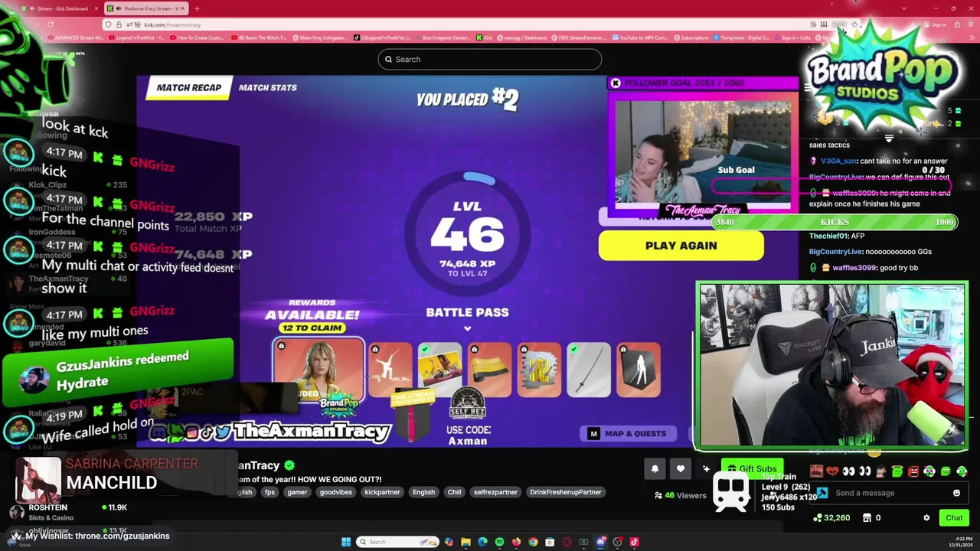The height and width of the screenshot is (551, 980).
Task: Open the FREE StreamElements bookmark
Action: pos(579,37)
